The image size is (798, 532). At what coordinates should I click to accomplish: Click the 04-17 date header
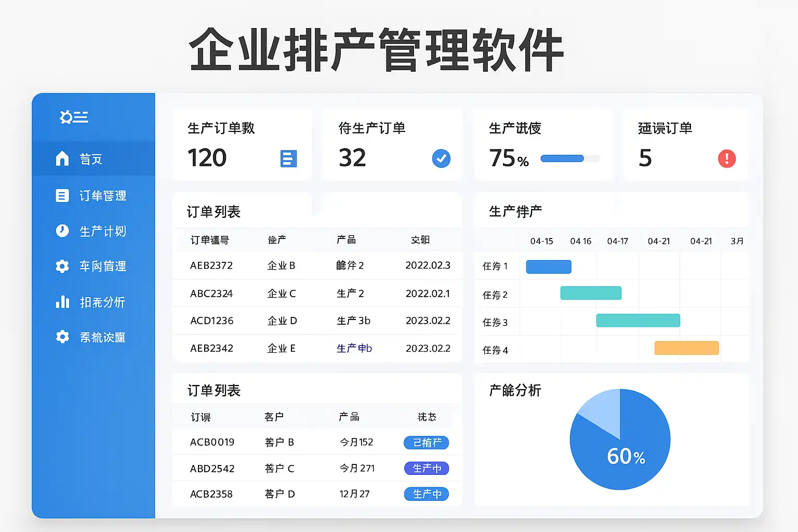tap(618, 241)
